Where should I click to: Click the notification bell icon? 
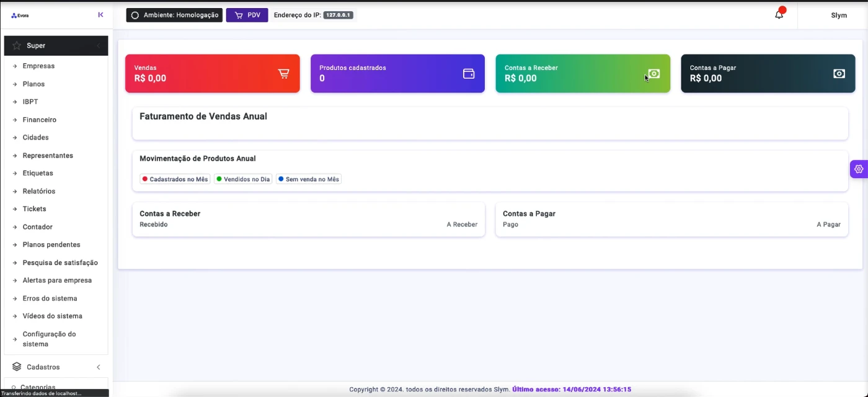[x=779, y=15]
